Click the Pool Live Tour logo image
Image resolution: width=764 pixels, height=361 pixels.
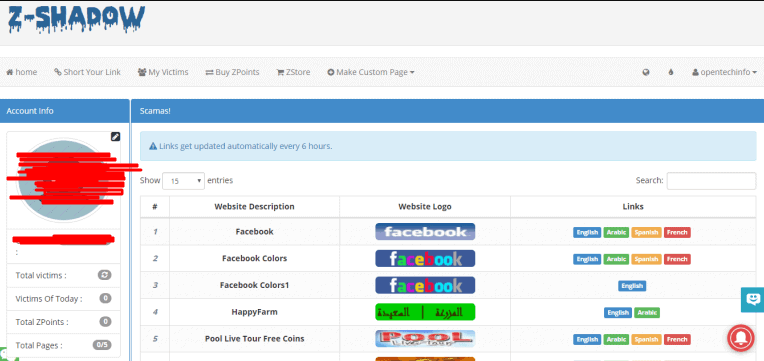[425, 339]
